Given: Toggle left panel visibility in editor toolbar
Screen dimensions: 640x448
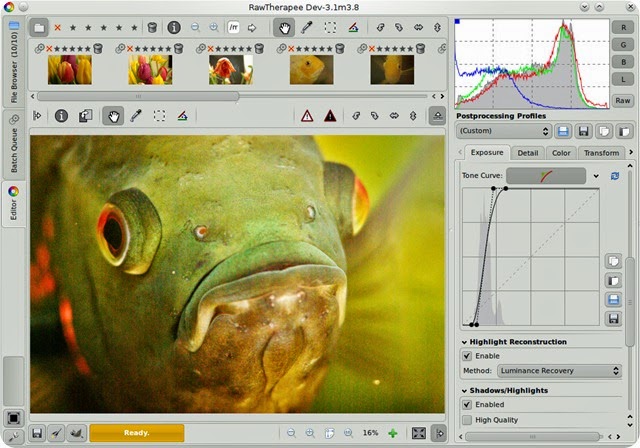Looking at the screenshot, I should [37, 116].
